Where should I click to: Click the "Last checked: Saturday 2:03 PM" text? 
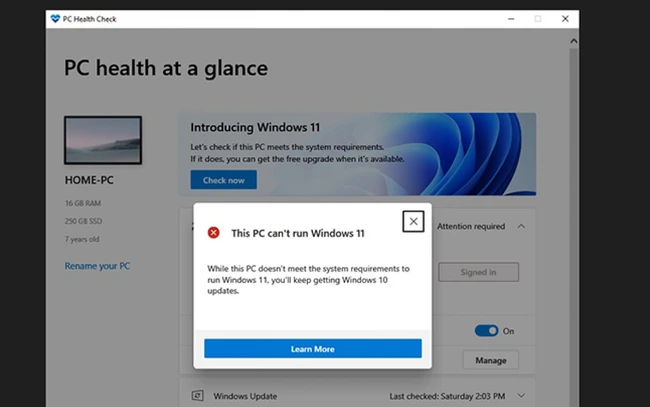click(447, 396)
